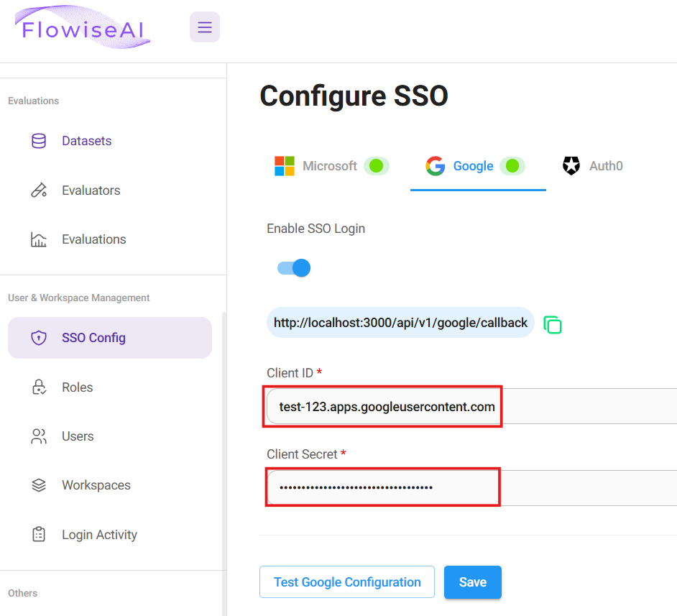Viewport: 677px width, 616px height.
Task: Open the Auth0 provider tab
Action: tap(593, 166)
